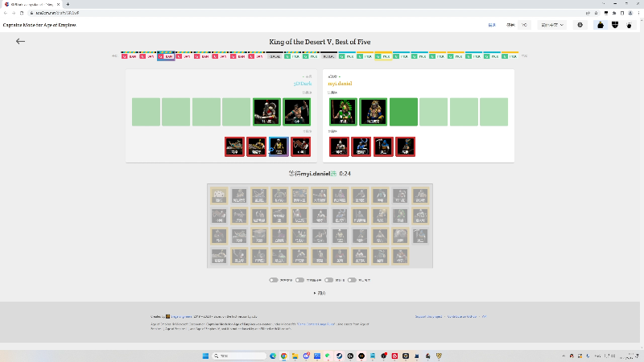Select guest's banned blue horse rider civilisation
This screenshot has width=644, height=362.
pos(361,146)
